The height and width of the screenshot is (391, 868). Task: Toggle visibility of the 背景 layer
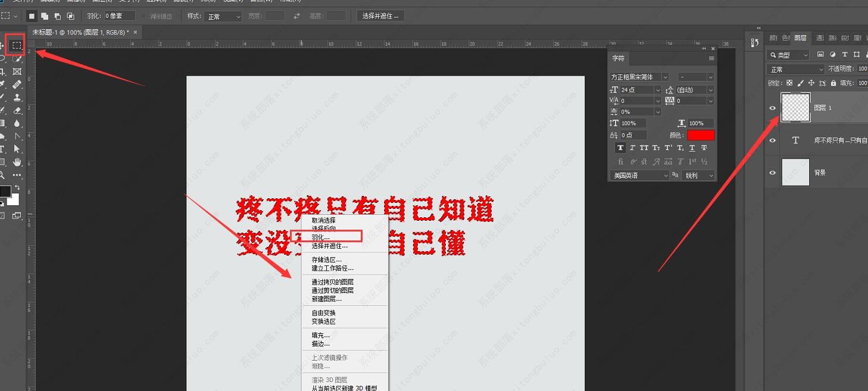click(x=772, y=173)
